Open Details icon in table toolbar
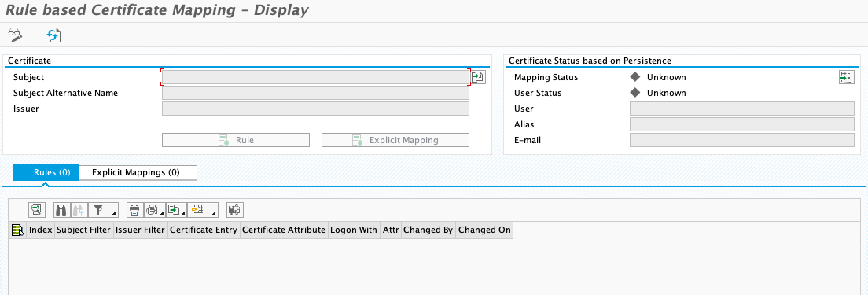868x295 pixels. tap(37, 210)
